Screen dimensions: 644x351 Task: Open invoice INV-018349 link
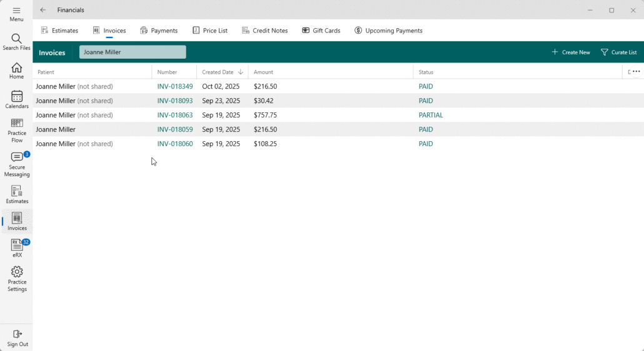pyautogui.click(x=175, y=87)
